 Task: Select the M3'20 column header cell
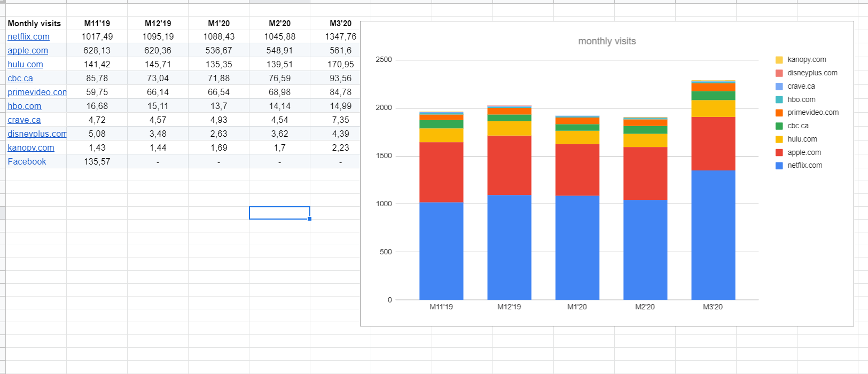335,23
